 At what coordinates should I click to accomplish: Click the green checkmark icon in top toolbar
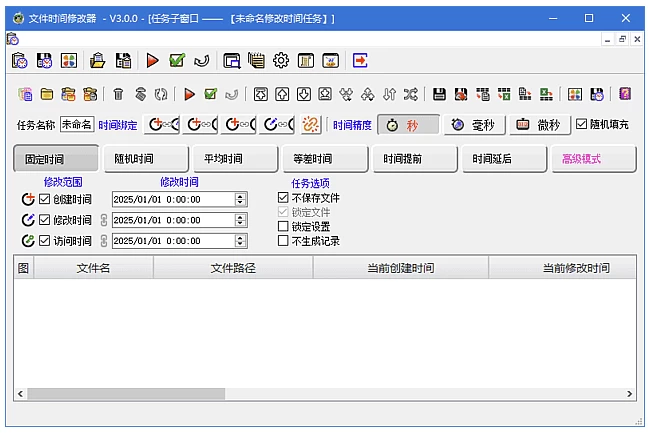[177, 61]
